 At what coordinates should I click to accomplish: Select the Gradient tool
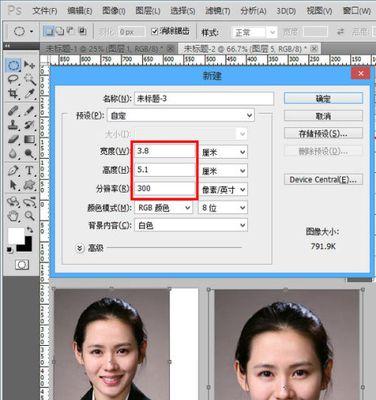pos(30,139)
